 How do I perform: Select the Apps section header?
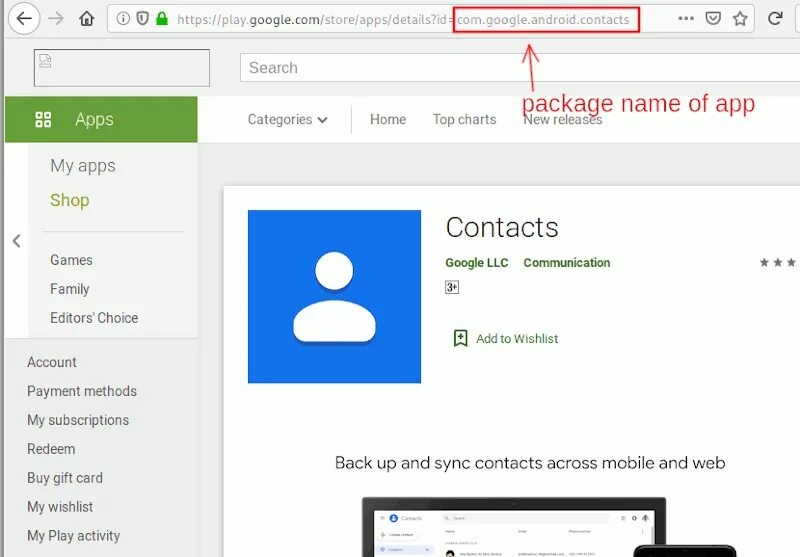coord(101,119)
